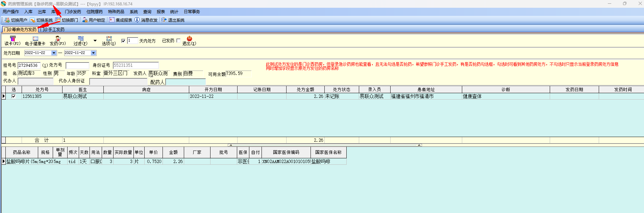Click the red 退出(X) exit icon
This screenshot has width=644, height=213.
click(x=189, y=38)
